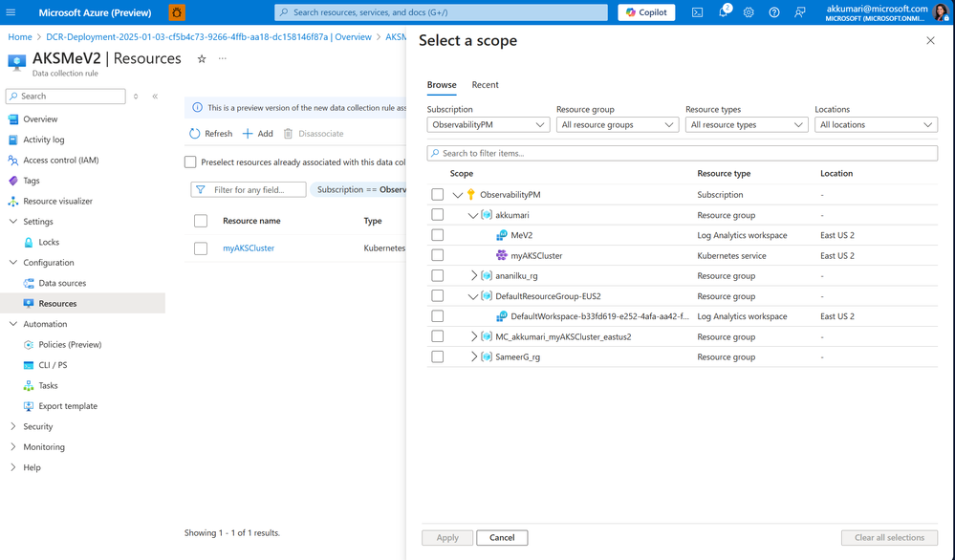Click the sidebar expand/collapse arrows icon

click(136, 97)
